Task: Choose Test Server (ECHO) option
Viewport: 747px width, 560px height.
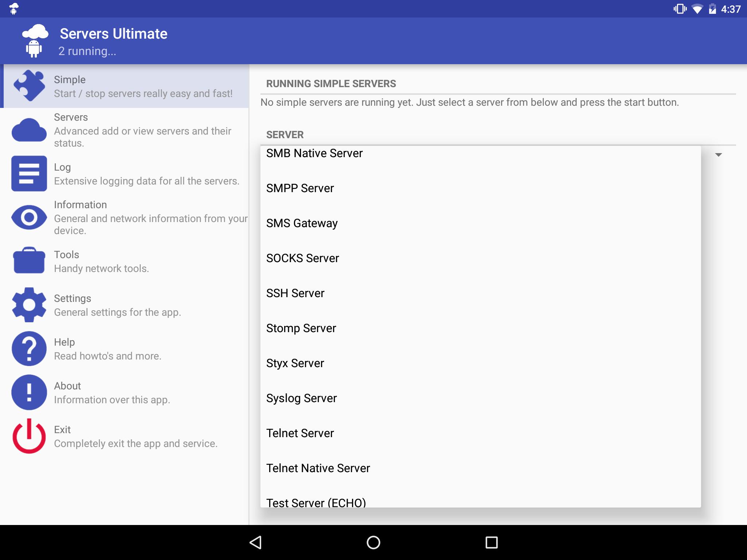Action: pyautogui.click(x=480, y=497)
